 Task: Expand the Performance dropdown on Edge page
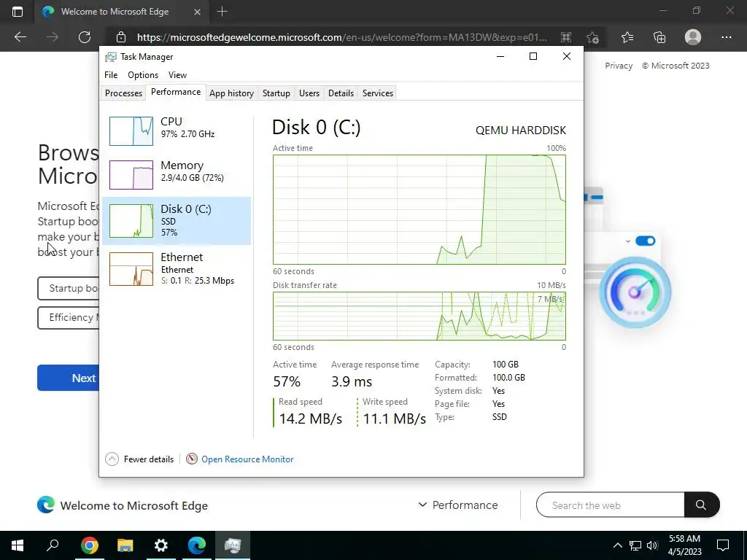(x=458, y=505)
